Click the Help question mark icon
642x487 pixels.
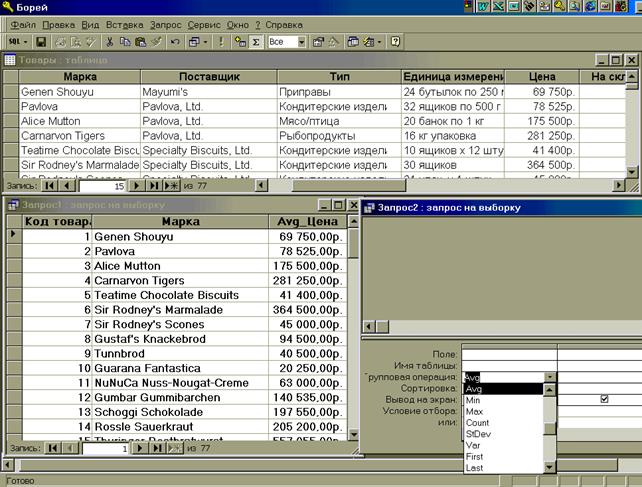pos(395,42)
